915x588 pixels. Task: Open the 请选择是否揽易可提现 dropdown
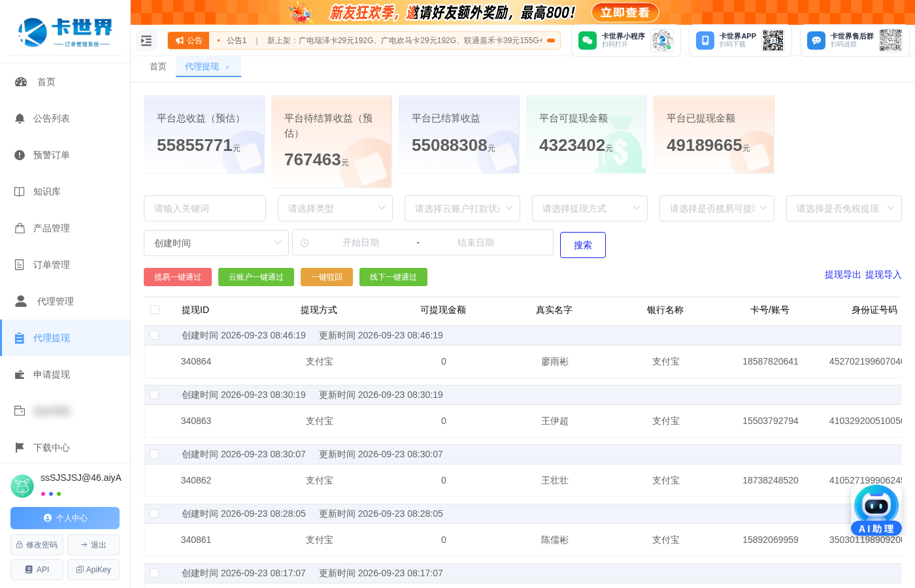[717, 208]
